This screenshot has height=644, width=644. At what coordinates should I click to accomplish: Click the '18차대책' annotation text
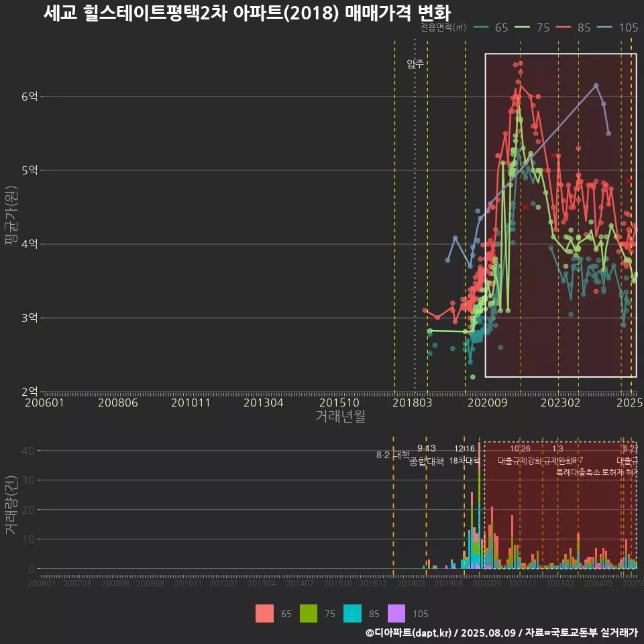tap(464, 460)
